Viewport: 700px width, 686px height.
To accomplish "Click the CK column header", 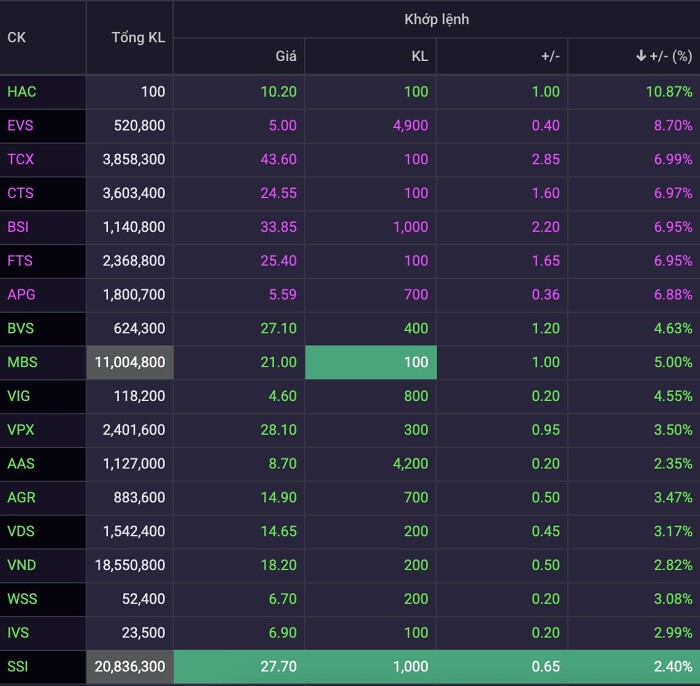I will click(17, 37).
